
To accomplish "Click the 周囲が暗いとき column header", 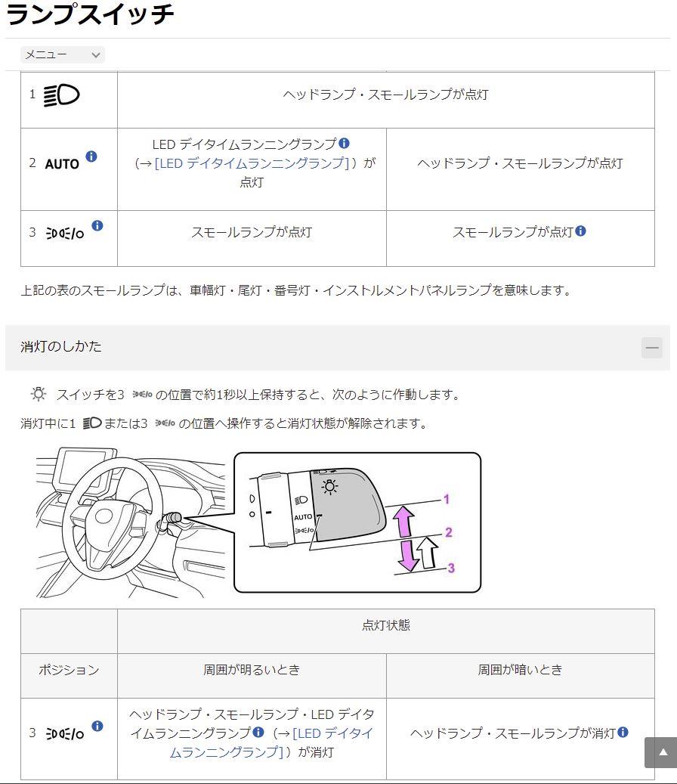I will 520,670.
